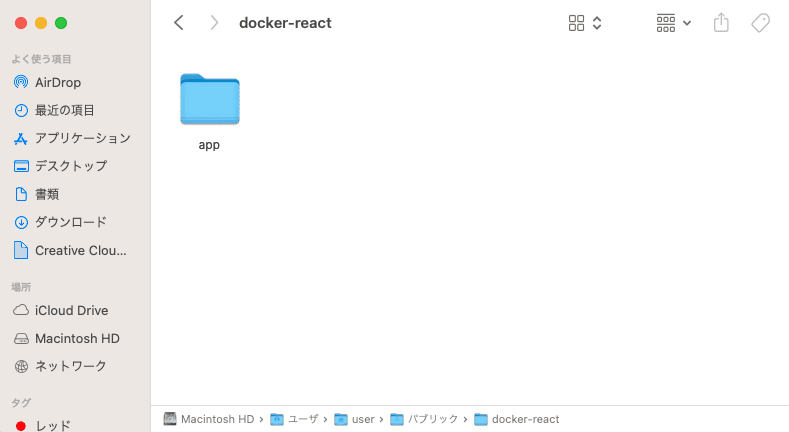Select Creative Cloud Files in sidebar
Image resolution: width=789 pixels, height=432 pixels.
click(80, 250)
